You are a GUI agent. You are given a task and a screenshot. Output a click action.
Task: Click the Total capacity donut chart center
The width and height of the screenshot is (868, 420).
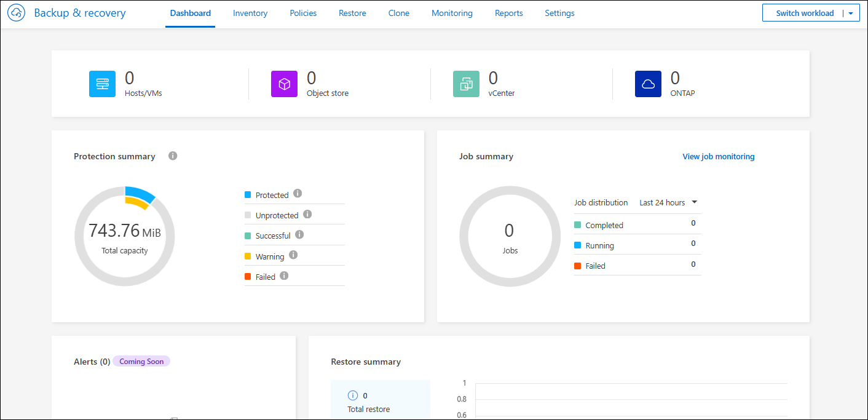click(124, 237)
